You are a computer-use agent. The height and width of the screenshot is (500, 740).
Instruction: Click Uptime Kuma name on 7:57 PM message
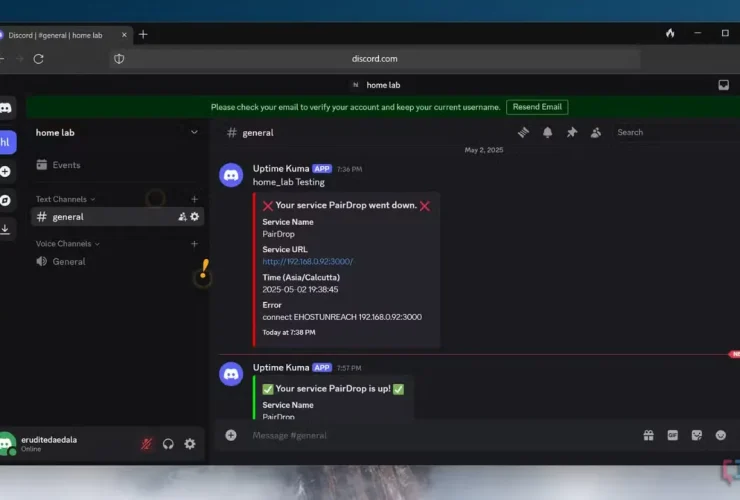[281, 367]
